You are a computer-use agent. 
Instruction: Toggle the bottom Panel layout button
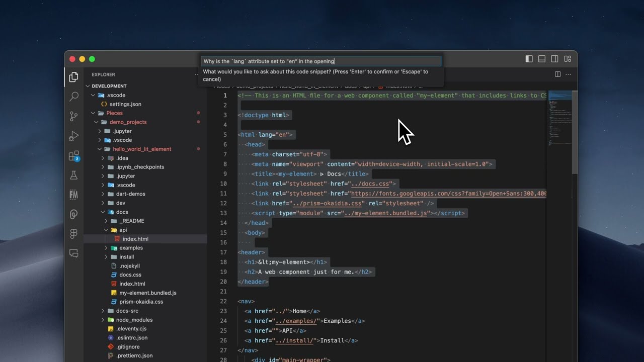pyautogui.click(x=542, y=59)
